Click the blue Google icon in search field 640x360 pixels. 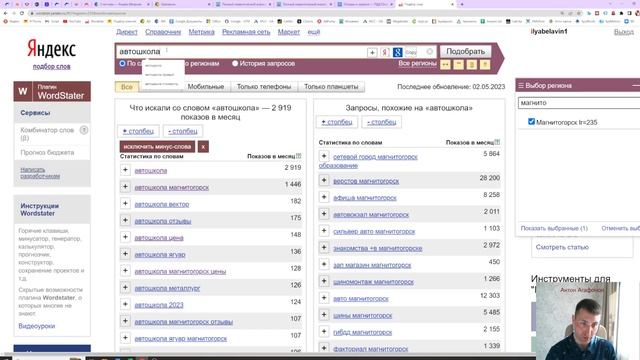(x=398, y=52)
